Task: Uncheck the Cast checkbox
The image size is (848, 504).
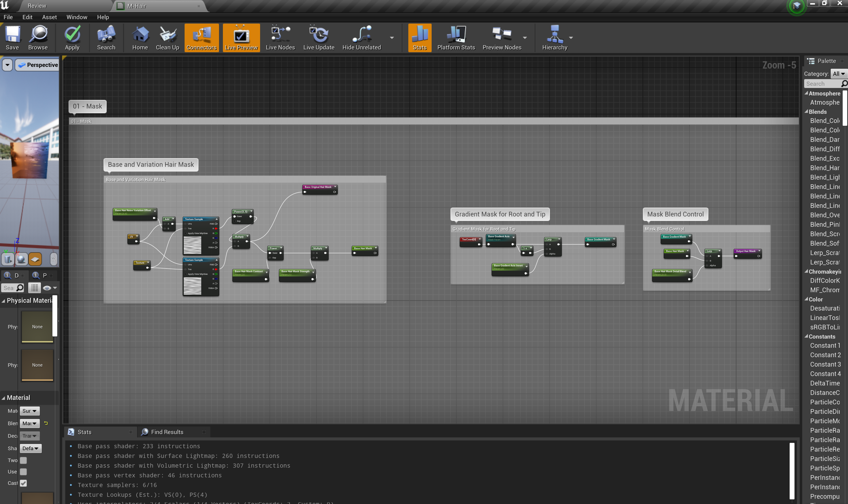Action: (x=23, y=483)
